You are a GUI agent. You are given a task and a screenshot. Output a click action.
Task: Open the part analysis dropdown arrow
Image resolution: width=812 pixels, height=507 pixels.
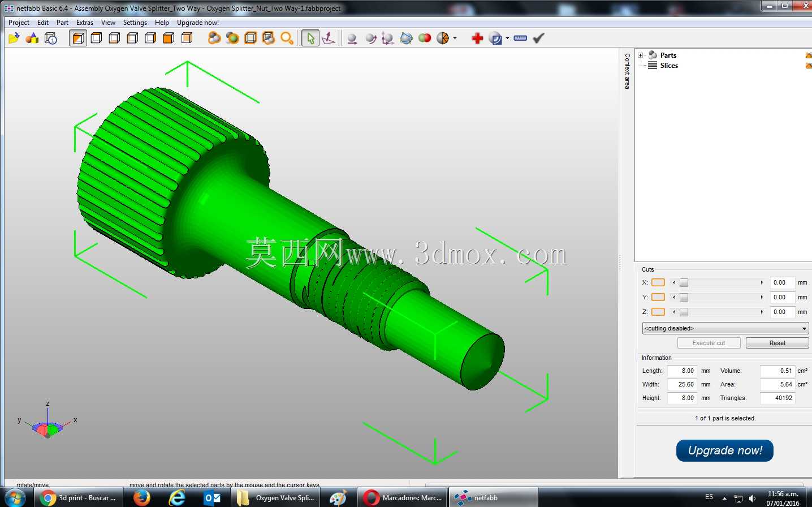tap(507, 38)
